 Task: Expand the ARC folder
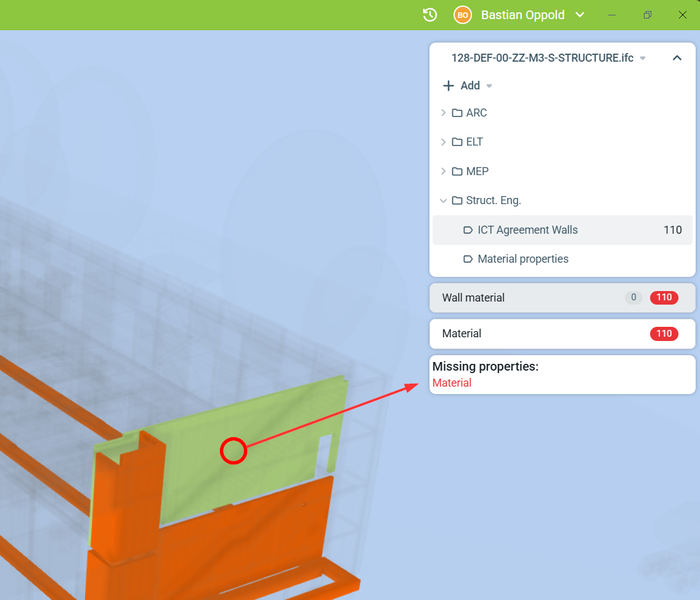pos(443,113)
